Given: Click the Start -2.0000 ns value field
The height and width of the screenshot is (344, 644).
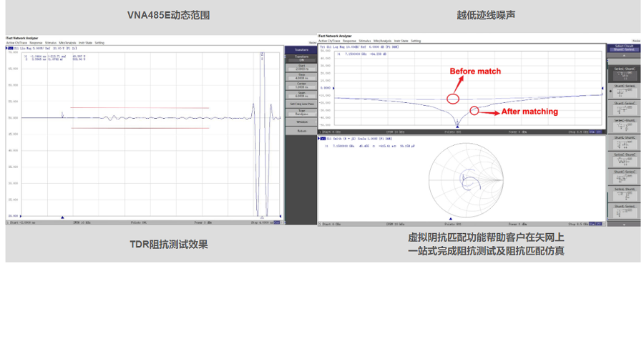Looking at the screenshot, I should 301,67.
